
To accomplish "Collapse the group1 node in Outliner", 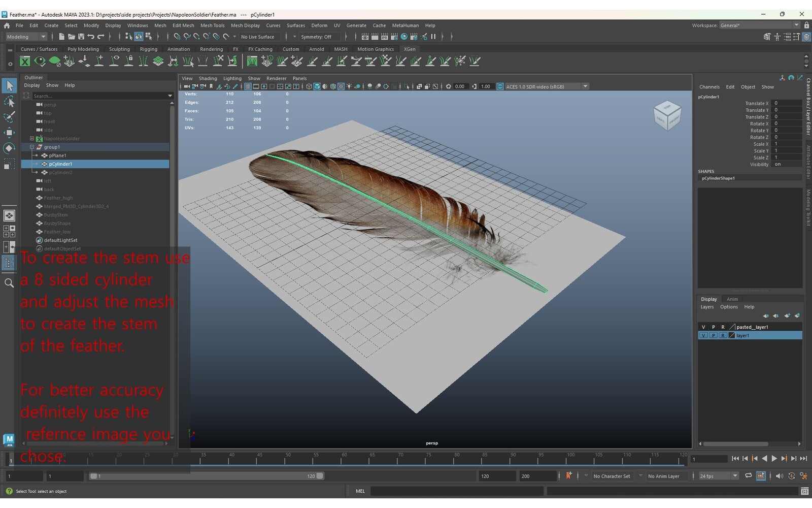I will tap(32, 147).
